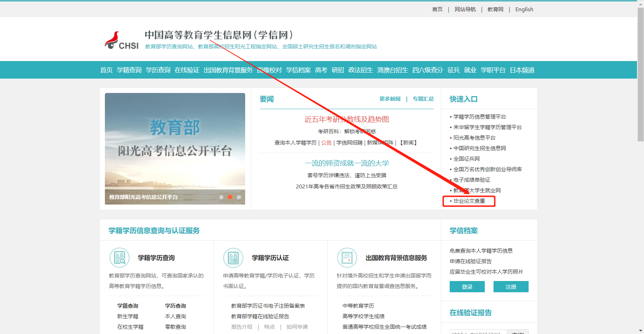This screenshot has height=334, width=644.
Task: Open 零散查询 link
Action: pyautogui.click(x=175, y=327)
